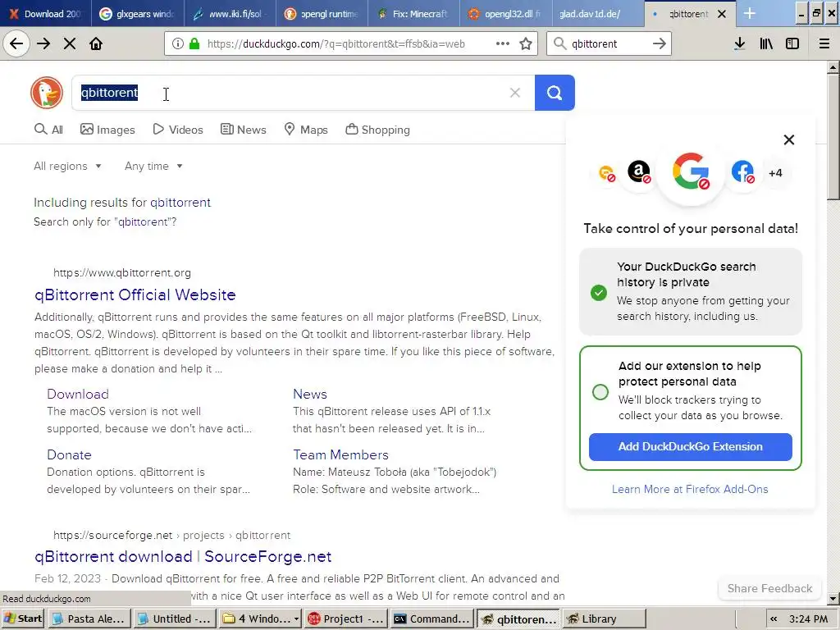Click the blocked Facebook tracker icon

point(743,172)
